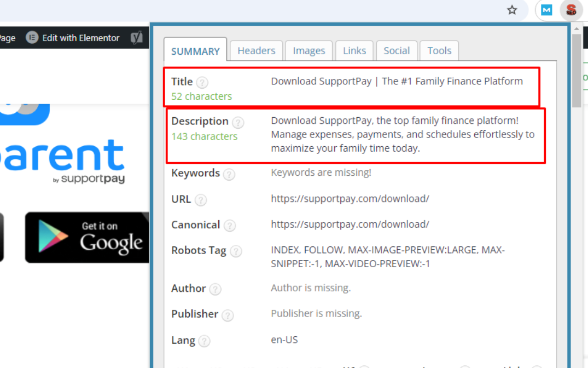Click Edit with Elementor in admin bar

[73, 38]
